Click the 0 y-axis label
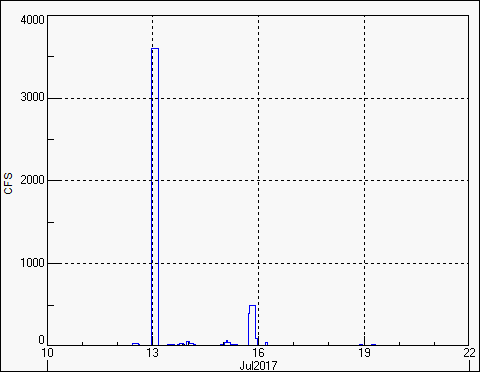Screen dimensions: 480x372 (41, 340)
